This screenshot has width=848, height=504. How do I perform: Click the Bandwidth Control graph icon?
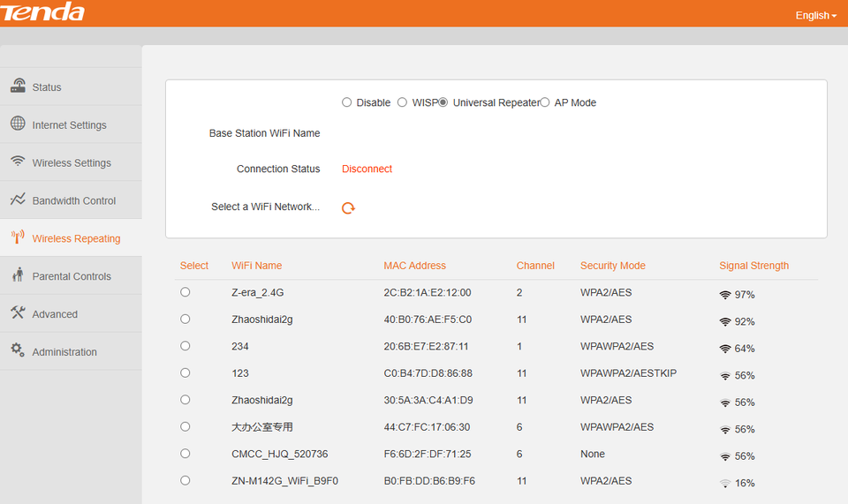[18, 199]
